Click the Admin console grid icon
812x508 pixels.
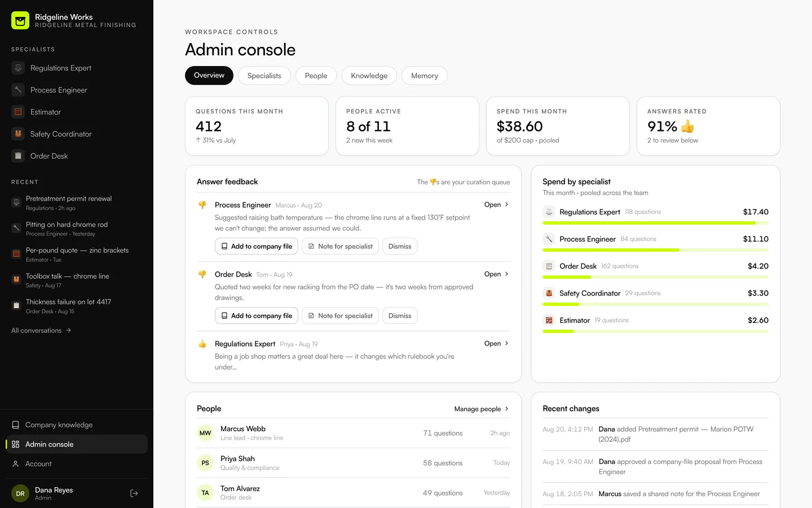[x=16, y=444]
